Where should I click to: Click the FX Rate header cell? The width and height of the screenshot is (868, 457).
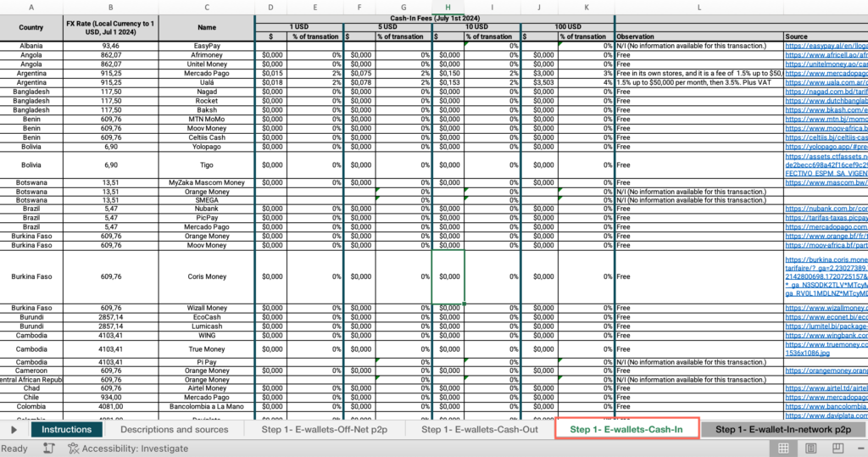111,28
